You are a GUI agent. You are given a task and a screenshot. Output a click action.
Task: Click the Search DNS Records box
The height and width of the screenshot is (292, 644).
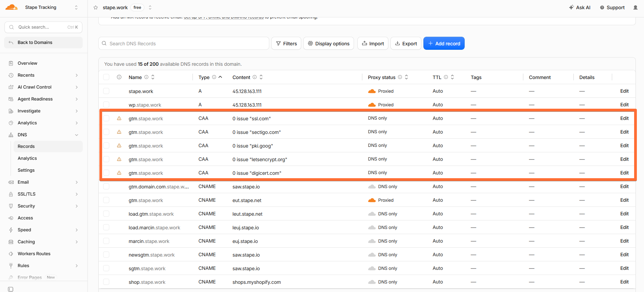tap(184, 43)
